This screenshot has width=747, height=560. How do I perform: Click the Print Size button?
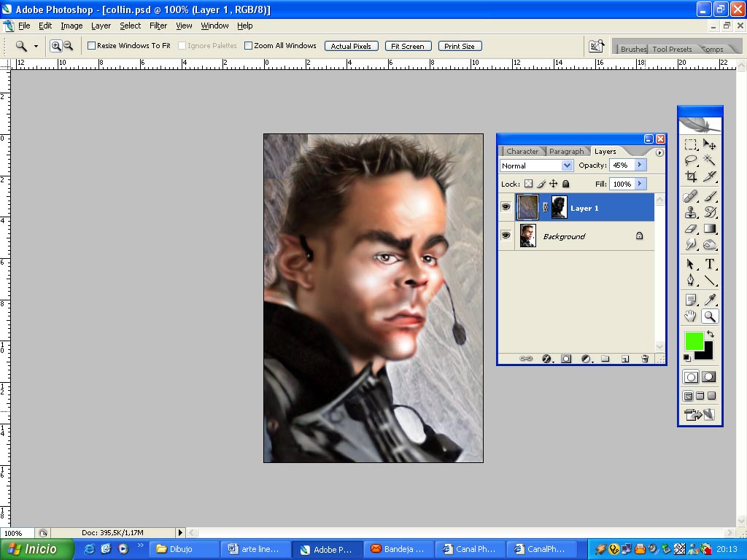click(x=460, y=46)
